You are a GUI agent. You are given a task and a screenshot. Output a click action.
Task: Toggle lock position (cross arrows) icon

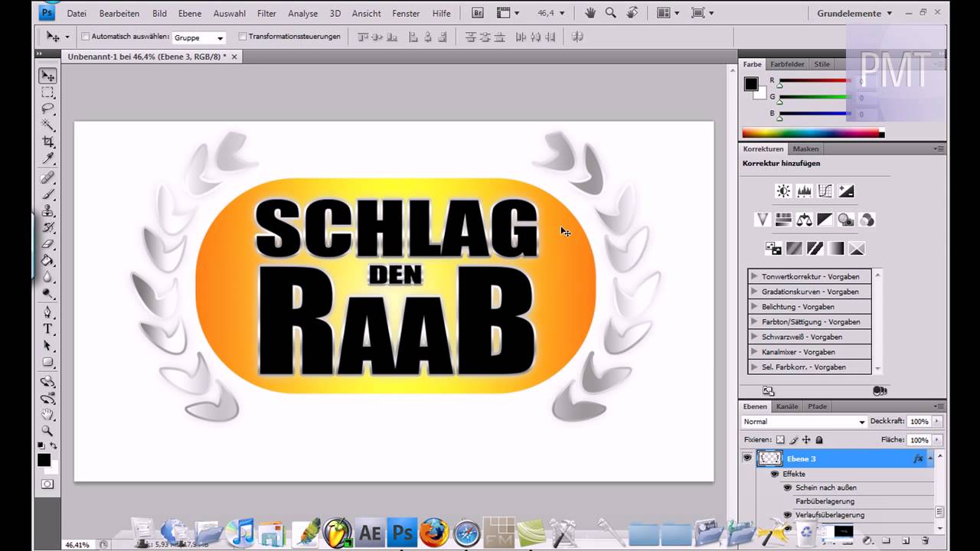click(806, 440)
